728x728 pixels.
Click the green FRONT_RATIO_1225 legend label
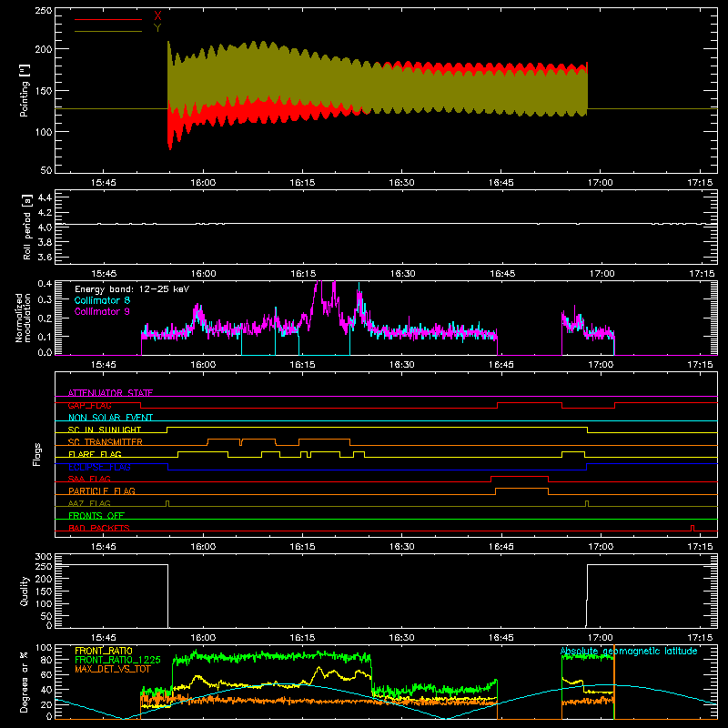click(117, 660)
